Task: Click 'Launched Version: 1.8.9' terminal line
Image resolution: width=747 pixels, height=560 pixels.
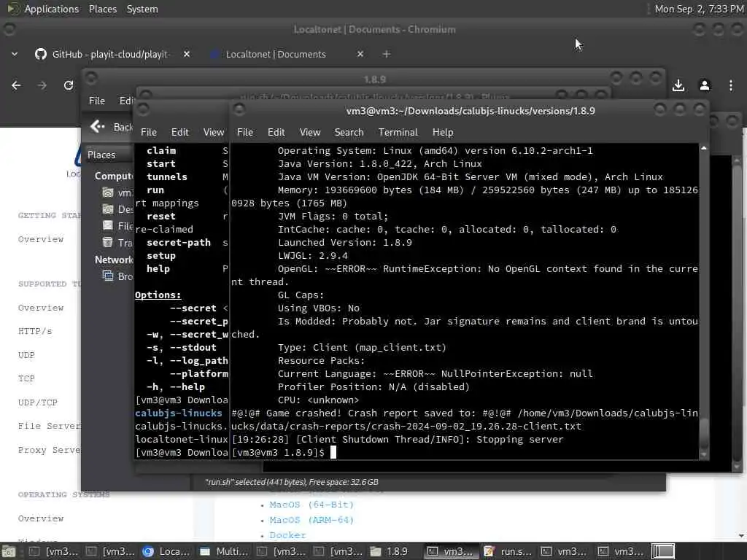Action: tap(345, 243)
